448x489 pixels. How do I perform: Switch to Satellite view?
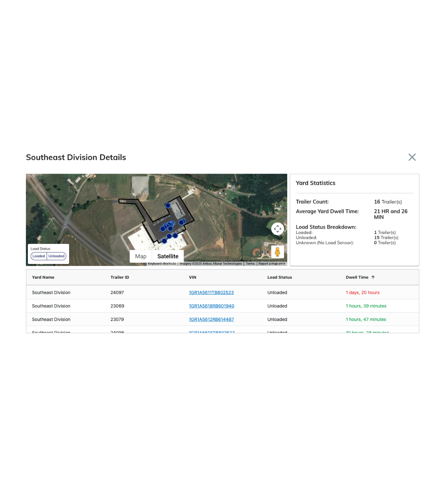[x=168, y=257]
